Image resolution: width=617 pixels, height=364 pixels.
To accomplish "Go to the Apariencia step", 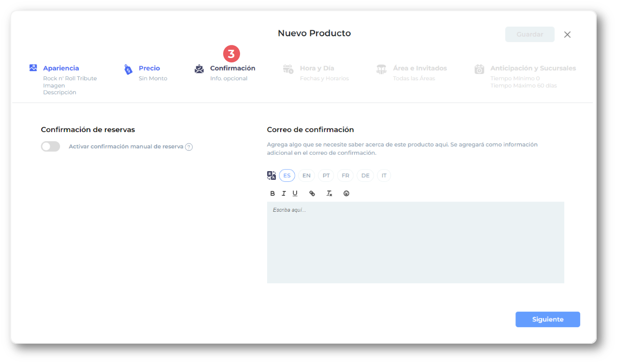I will pos(61,68).
